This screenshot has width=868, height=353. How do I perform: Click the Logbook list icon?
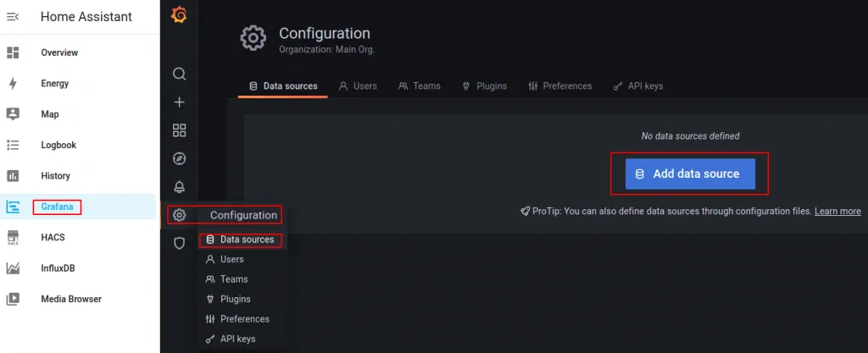(13, 145)
